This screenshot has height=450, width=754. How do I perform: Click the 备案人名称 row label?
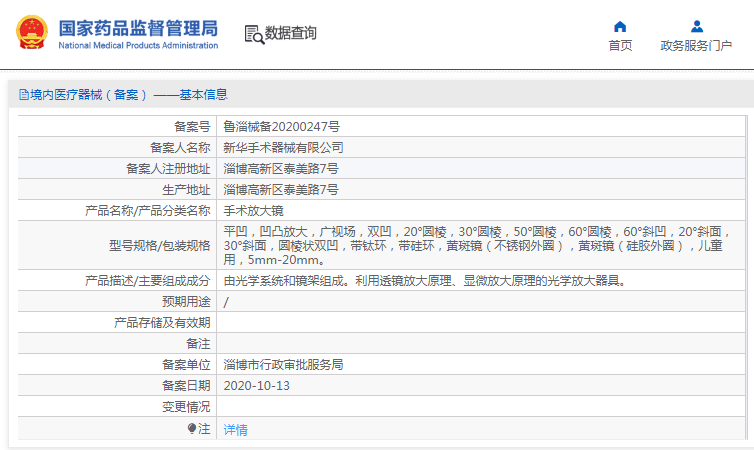click(x=180, y=148)
